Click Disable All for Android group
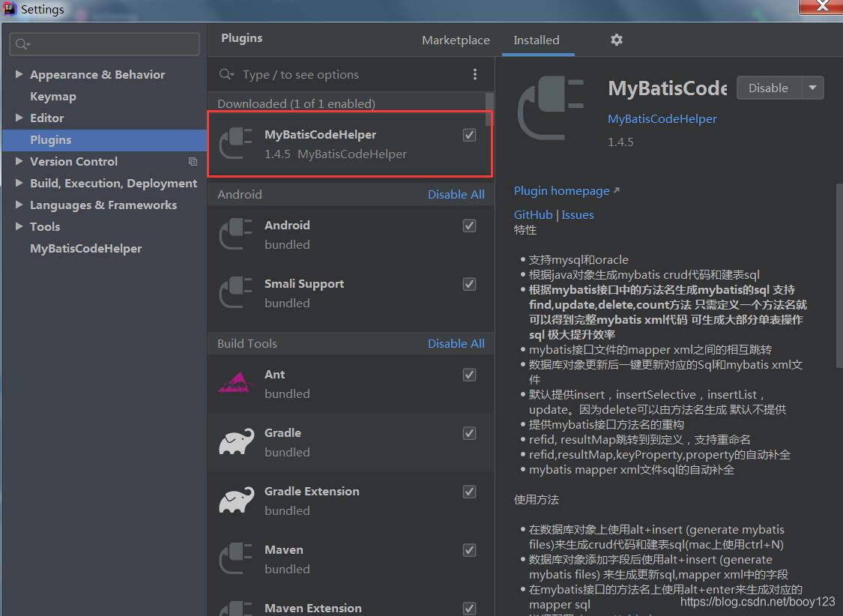Screen dimensions: 843x616 point(456,195)
